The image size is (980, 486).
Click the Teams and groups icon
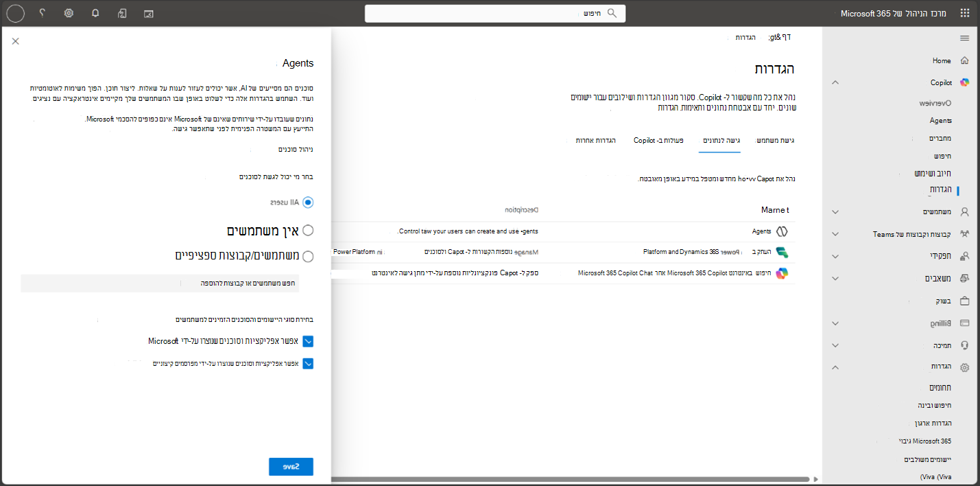pos(965,234)
